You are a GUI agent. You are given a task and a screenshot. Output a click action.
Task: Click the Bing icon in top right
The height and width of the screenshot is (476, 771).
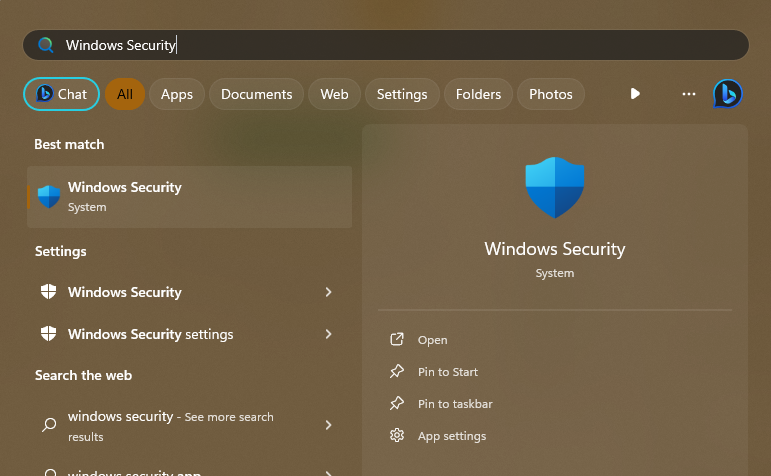point(727,94)
